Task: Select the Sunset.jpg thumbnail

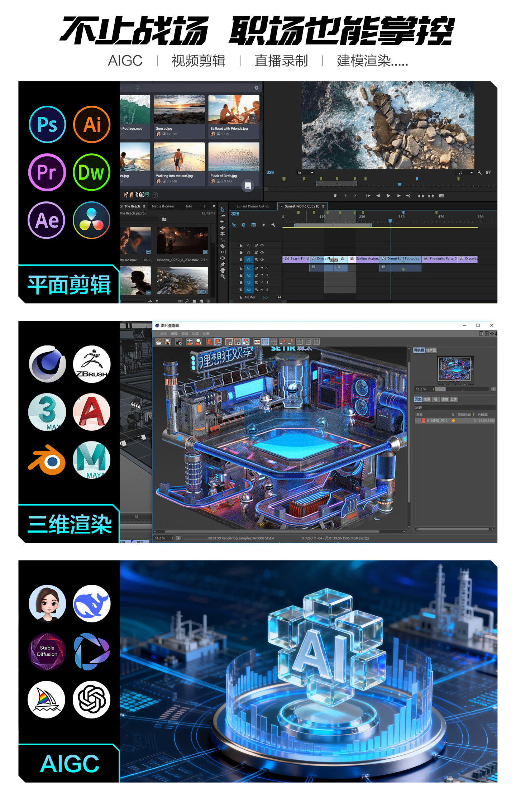Action: coord(179,109)
